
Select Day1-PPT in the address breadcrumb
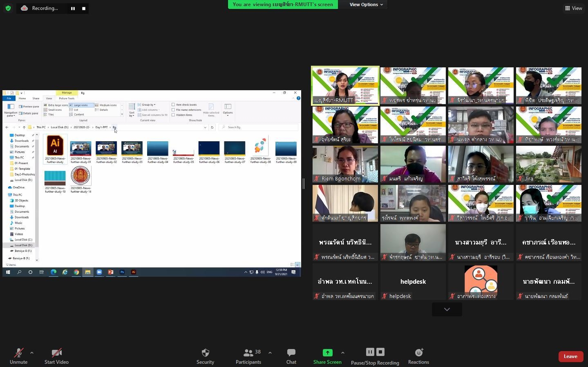click(x=101, y=127)
